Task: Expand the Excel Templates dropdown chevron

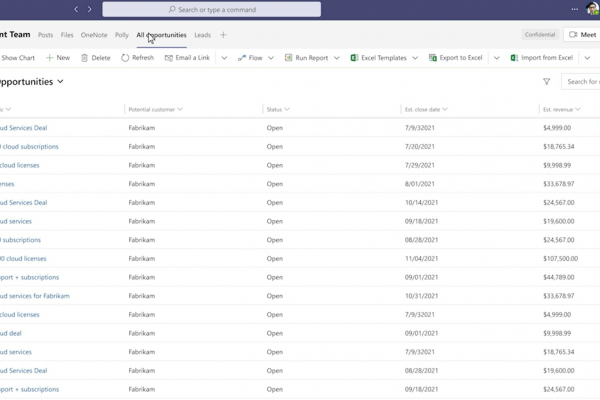Action: click(415, 58)
